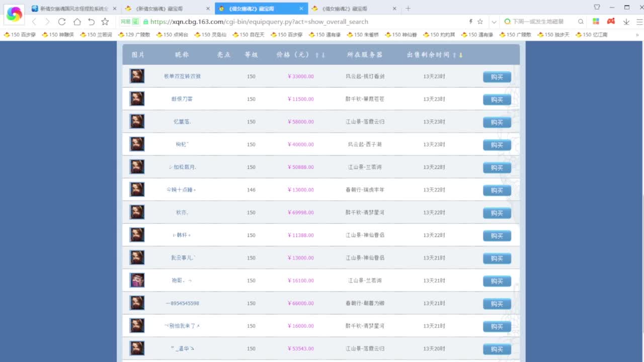Click the bookmark star beside home icon
The height and width of the screenshot is (362, 644).
pos(105,22)
